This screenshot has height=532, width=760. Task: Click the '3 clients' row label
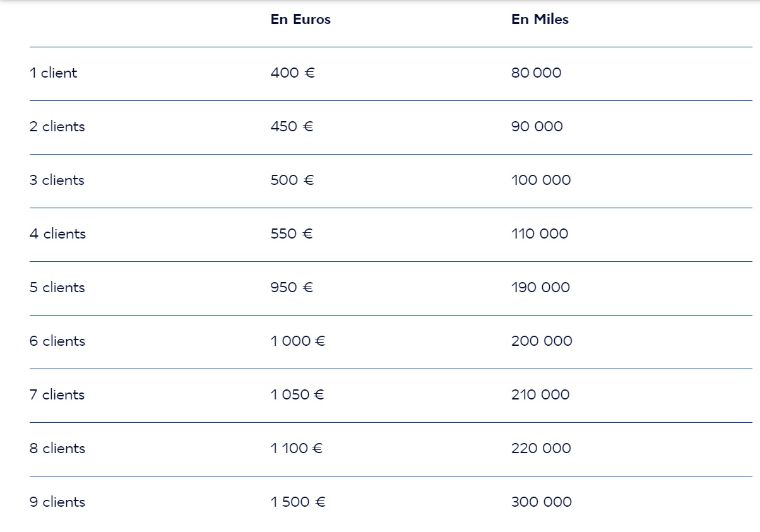point(57,180)
